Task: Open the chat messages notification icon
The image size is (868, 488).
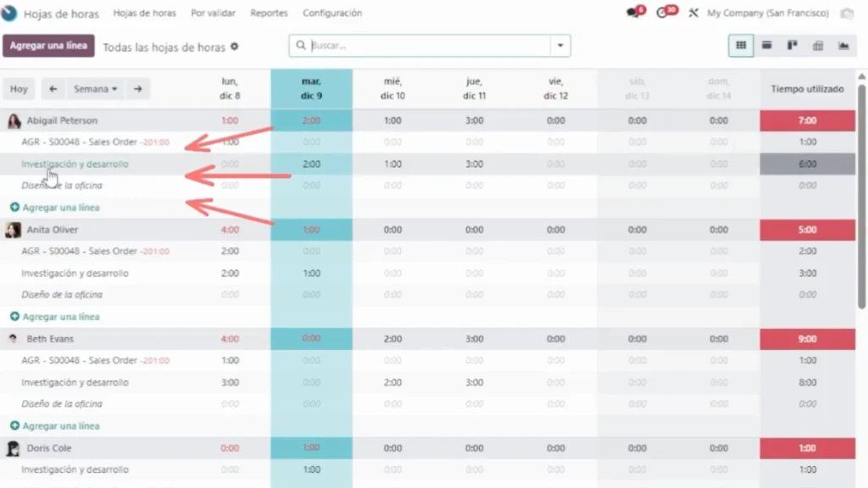Action: [x=632, y=14]
